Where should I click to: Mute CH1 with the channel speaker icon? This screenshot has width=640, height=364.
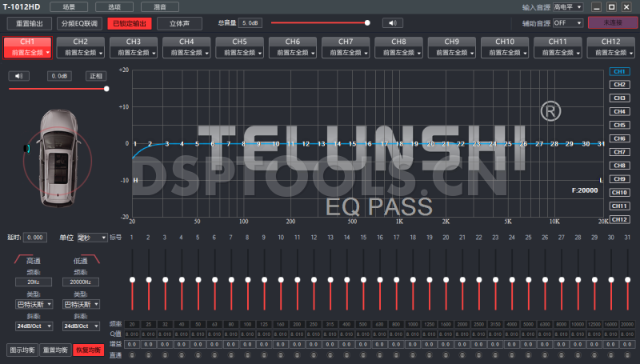click(x=18, y=76)
